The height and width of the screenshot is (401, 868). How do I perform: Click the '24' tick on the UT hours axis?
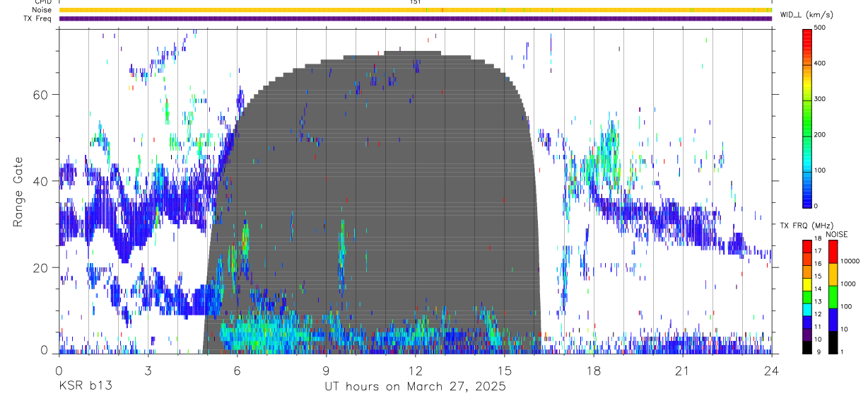point(772,370)
